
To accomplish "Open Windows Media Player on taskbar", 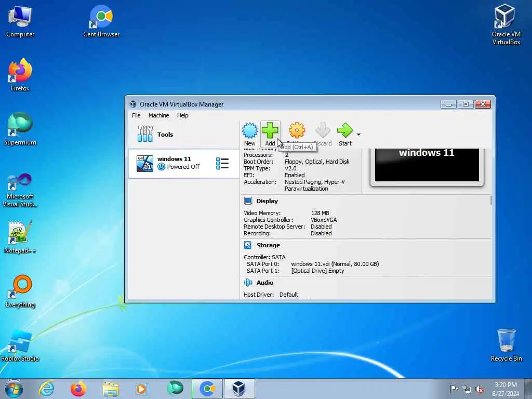I will (x=142, y=389).
